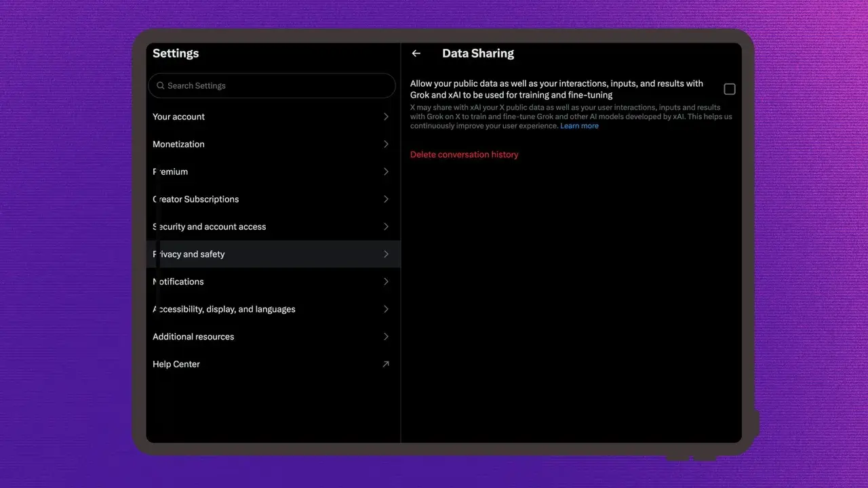
Task: Enable the Grok training data sharing checkbox
Action: point(730,89)
